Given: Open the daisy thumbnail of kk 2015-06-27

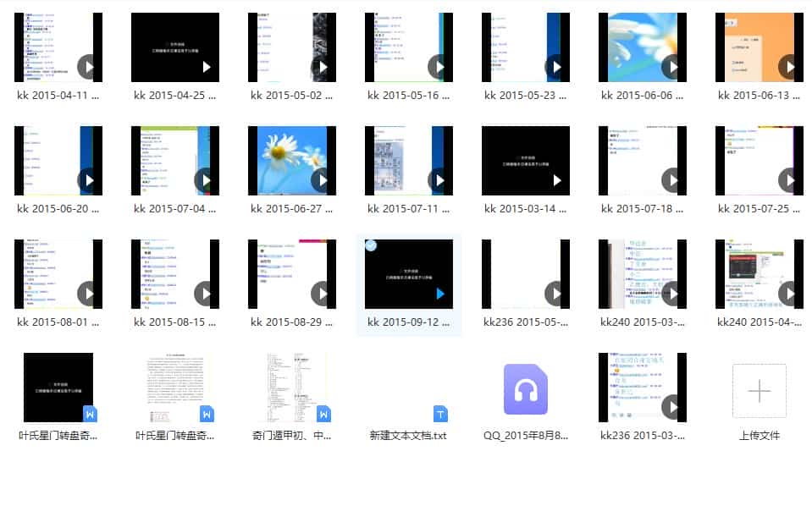Looking at the screenshot, I should coord(292,161).
